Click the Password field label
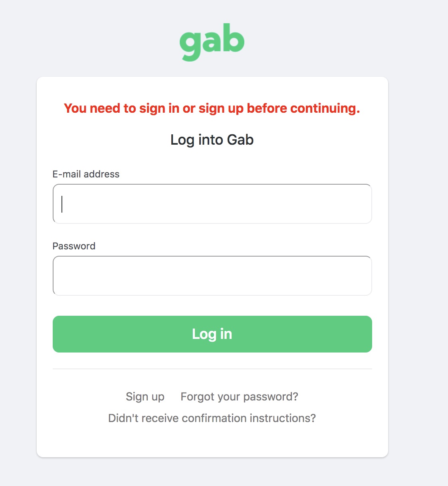Image resolution: width=448 pixels, height=486 pixels. 74,246
